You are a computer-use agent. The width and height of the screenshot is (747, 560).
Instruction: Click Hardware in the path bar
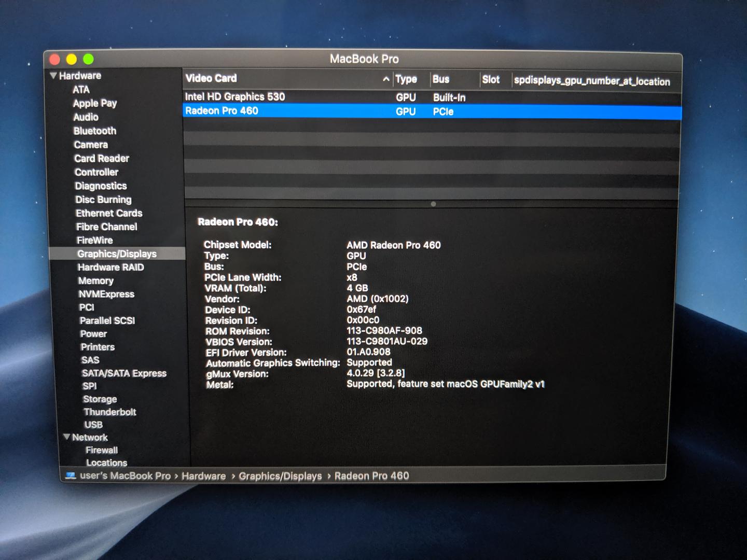[x=203, y=476]
